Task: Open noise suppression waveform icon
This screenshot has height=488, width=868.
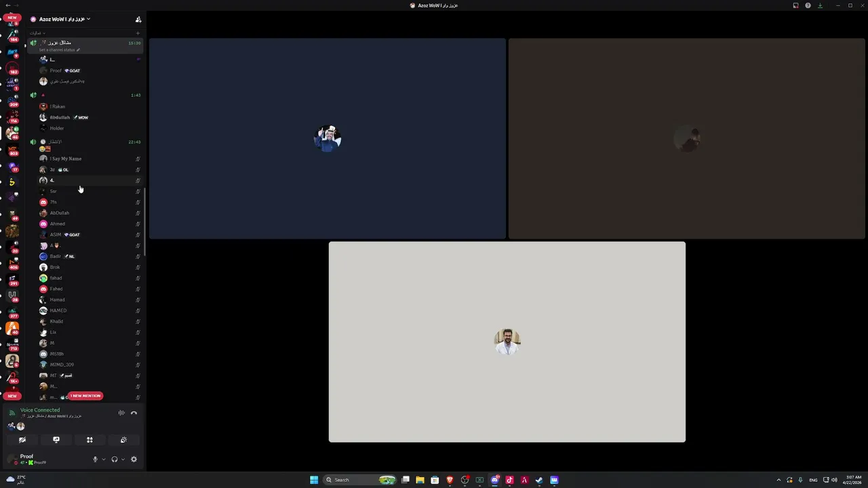Action: click(121, 413)
